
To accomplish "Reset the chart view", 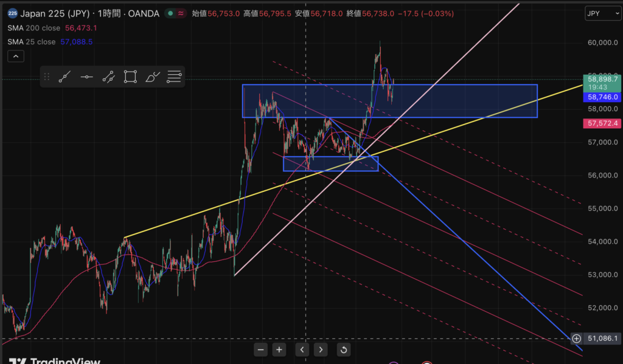I will coord(344,349).
